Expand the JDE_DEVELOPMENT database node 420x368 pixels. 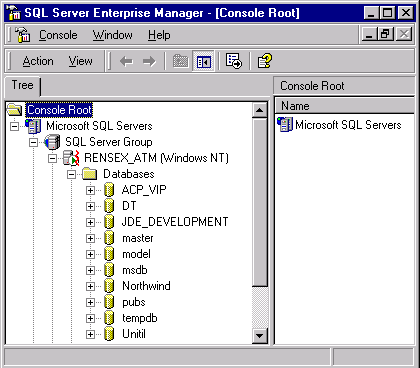pos(90,222)
